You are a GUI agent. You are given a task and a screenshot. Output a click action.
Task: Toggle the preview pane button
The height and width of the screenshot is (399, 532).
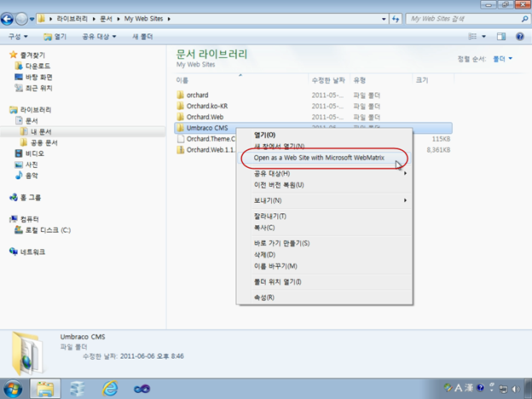click(501, 37)
